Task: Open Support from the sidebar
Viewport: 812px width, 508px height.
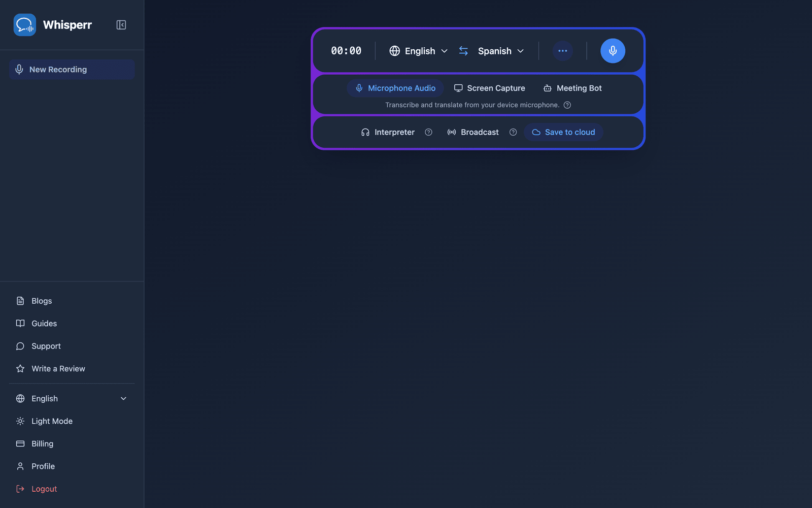Action: pyautogui.click(x=72, y=346)
